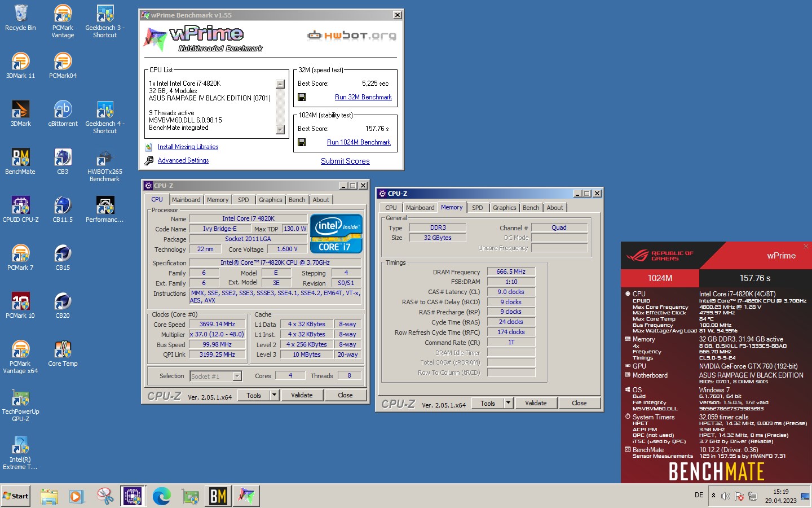Open the BenchMate desktop icon
This screenshot has height=508, width=812.
pyautogui.click(x=20, y=161)
